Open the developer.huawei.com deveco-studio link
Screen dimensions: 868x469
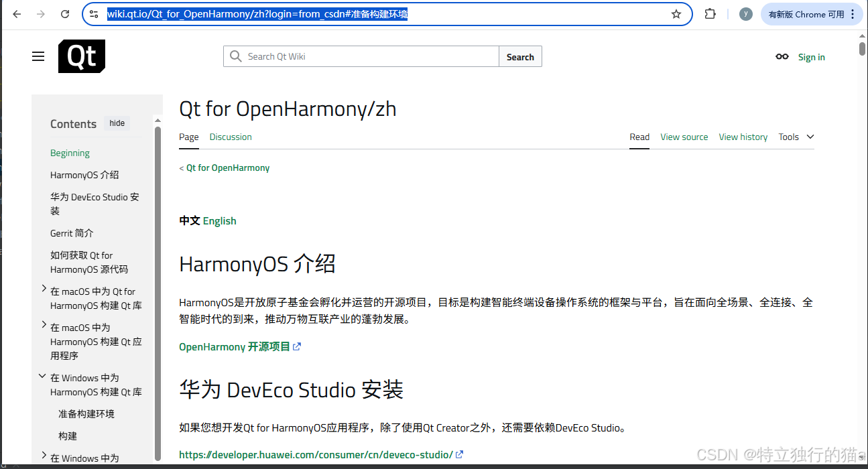(316, 454)
